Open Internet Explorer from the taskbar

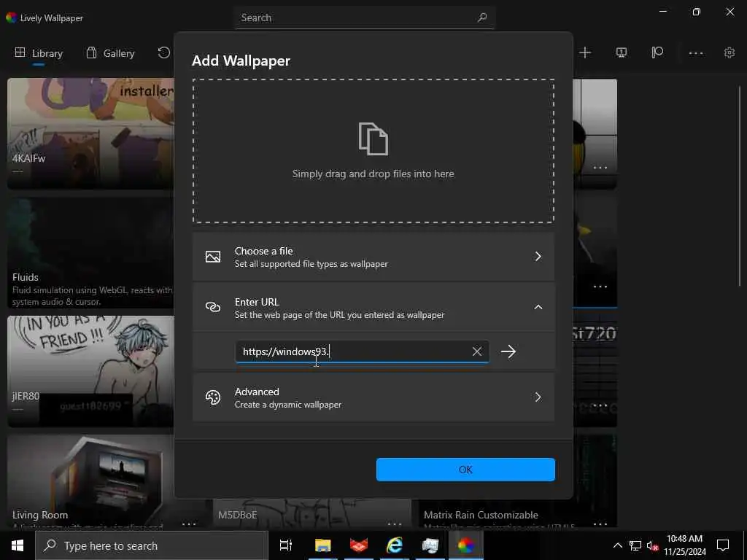click(395, 545)
